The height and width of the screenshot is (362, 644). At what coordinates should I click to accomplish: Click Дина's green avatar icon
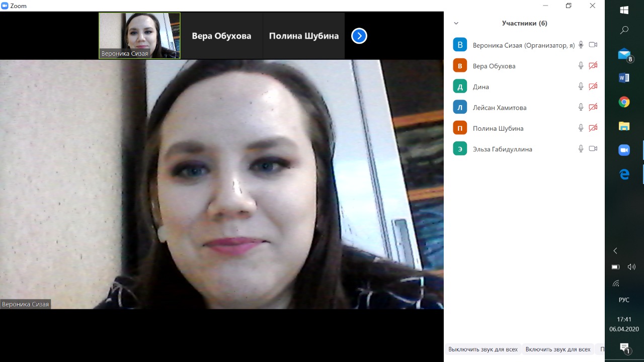pyautogui.click(x=460, y=86)
